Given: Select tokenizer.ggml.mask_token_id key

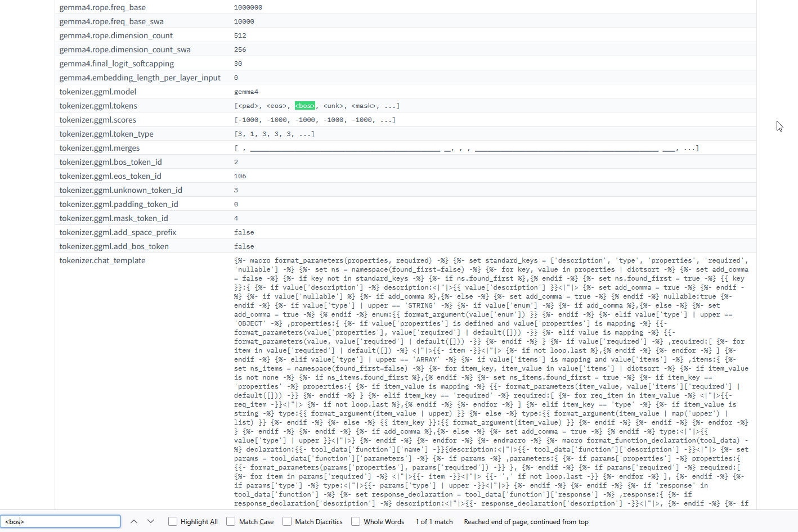Looking at the screenshot, I should pyautogui.click(x=114, y=218).
